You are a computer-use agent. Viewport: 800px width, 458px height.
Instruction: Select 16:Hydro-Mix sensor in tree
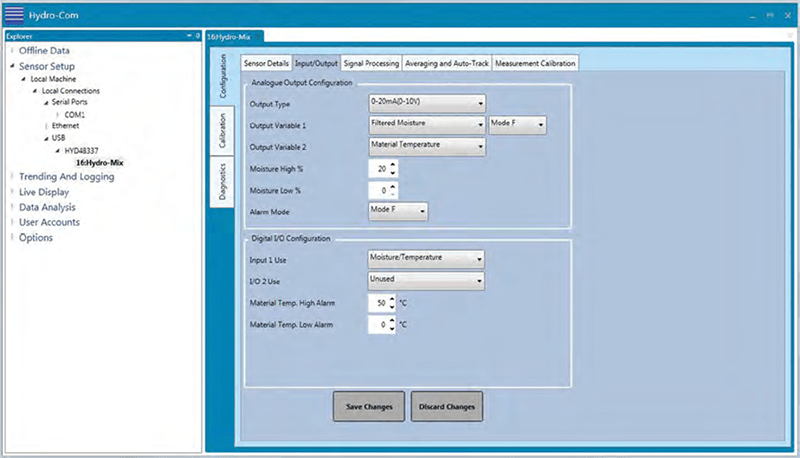[x=99, y=163]
